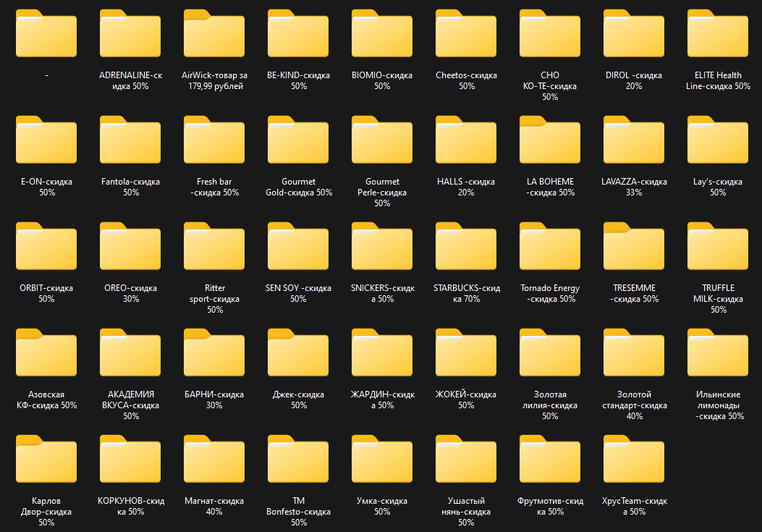Screen dimensions: 762x532
Task: Select the Ильинские лимонады folder
Action: coord(718,352)
